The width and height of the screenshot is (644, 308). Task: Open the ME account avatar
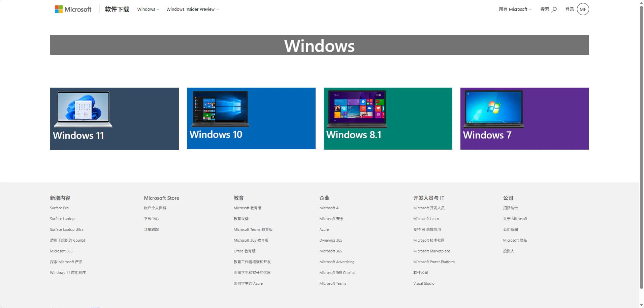tap(583, 9)
